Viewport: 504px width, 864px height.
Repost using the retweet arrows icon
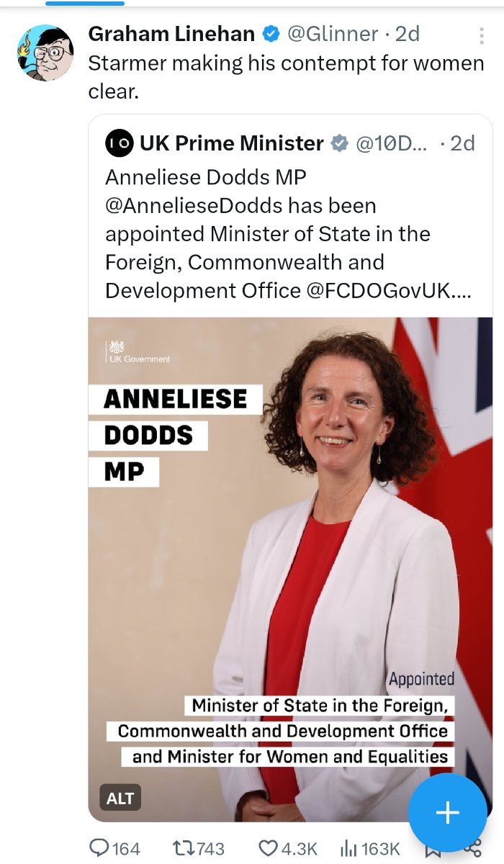182,848
